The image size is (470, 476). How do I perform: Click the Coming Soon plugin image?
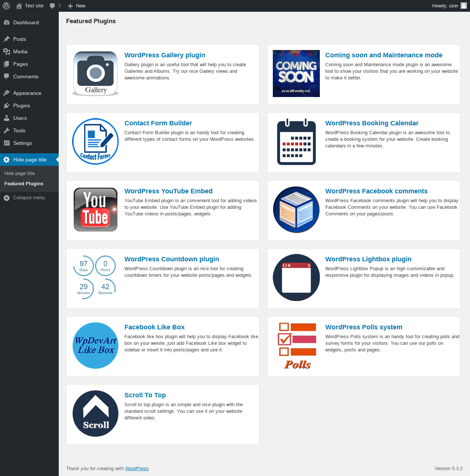coord(296,74)
